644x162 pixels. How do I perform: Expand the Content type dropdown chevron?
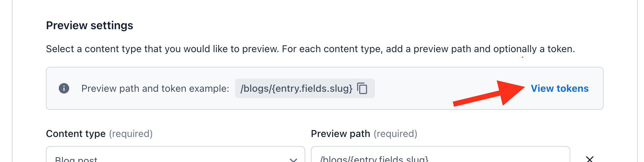(293, 160)
